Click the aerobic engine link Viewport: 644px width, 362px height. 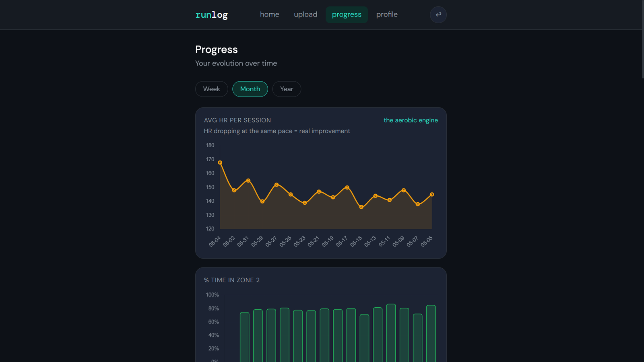click(411, 120)
